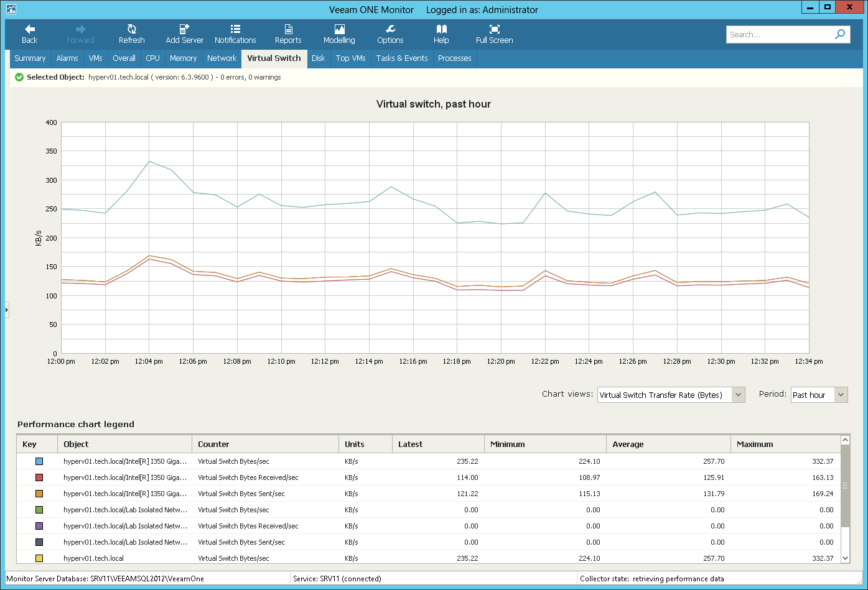Open Add Server from toolbar
868x590 pixels.
(x=184, y=34)
